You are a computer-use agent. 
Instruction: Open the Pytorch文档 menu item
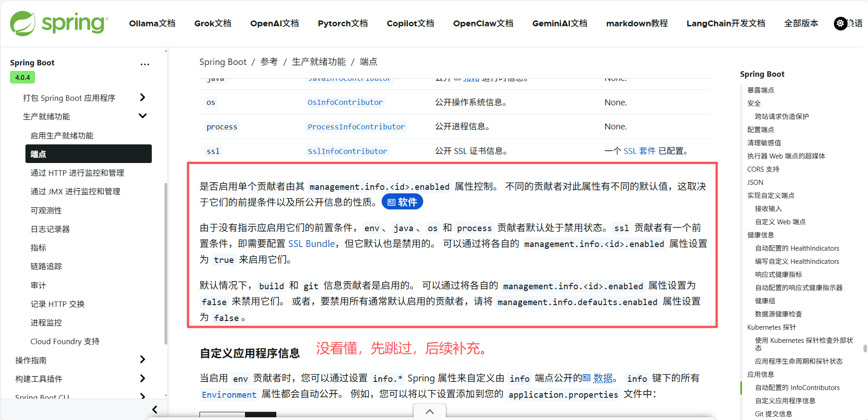(x=343, y=23)
